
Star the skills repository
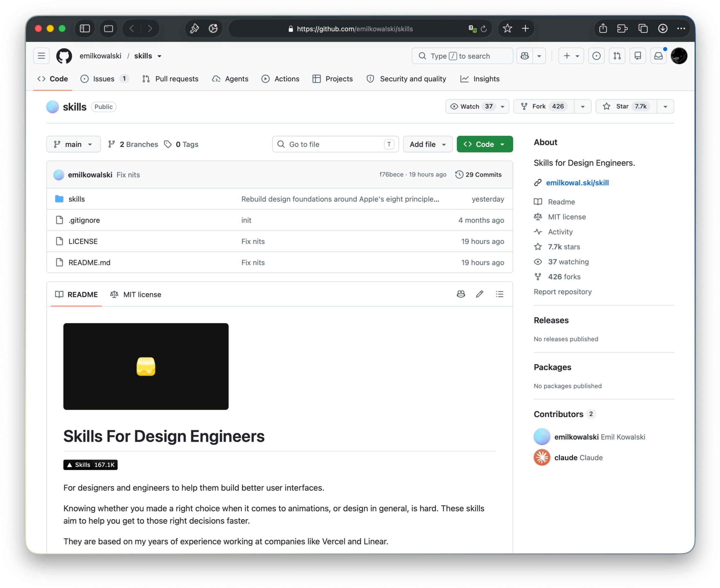[626, 106]
